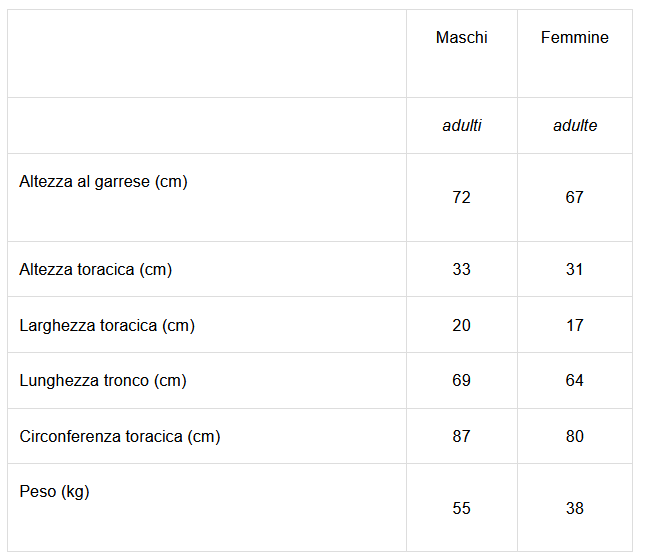
Task: Select Maschi Altezza toracica value 33
Action: [461, 270]
